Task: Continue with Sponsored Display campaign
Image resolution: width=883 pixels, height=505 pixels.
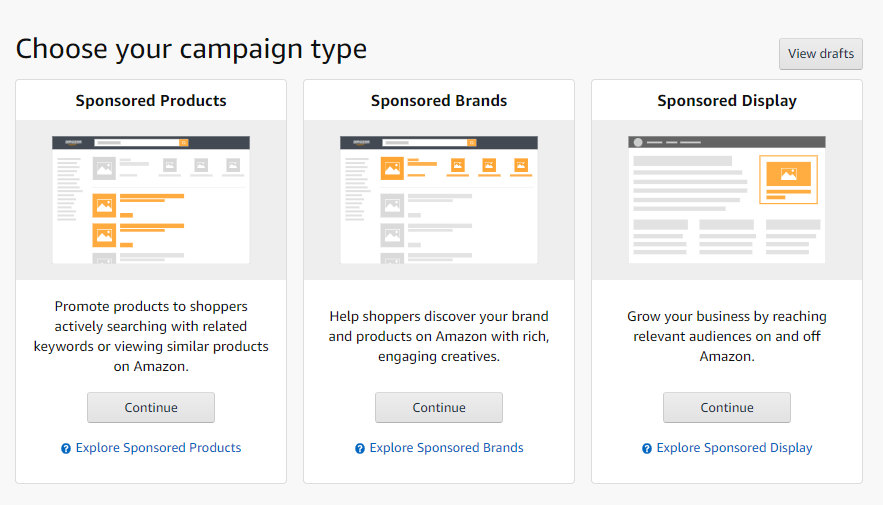Action: click(x=727, y=408)
